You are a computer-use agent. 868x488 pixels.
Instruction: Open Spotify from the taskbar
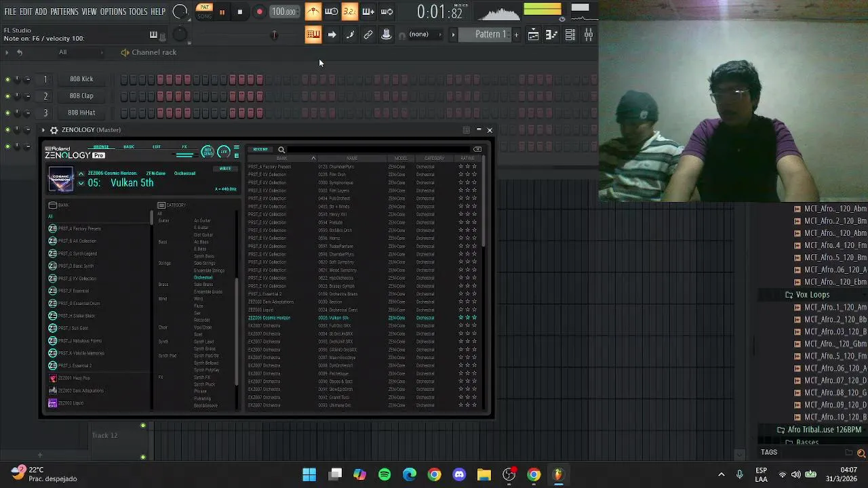[384, 474]
